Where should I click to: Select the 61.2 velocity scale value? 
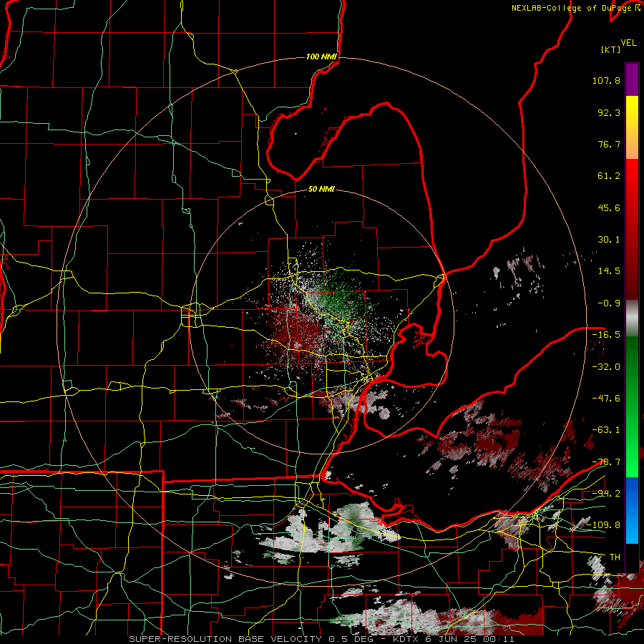[609, 176]
